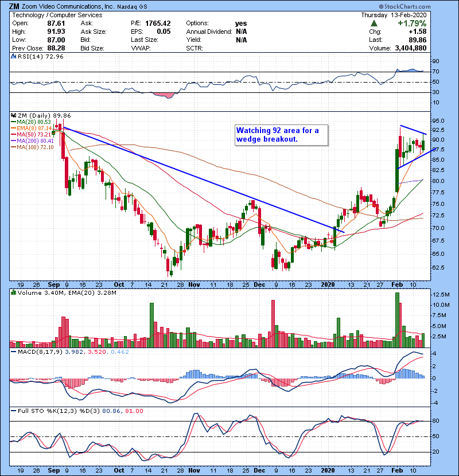Click the RSI(14) 72.96 label
This screenshot has width=459, height=476.
(40, 56)
